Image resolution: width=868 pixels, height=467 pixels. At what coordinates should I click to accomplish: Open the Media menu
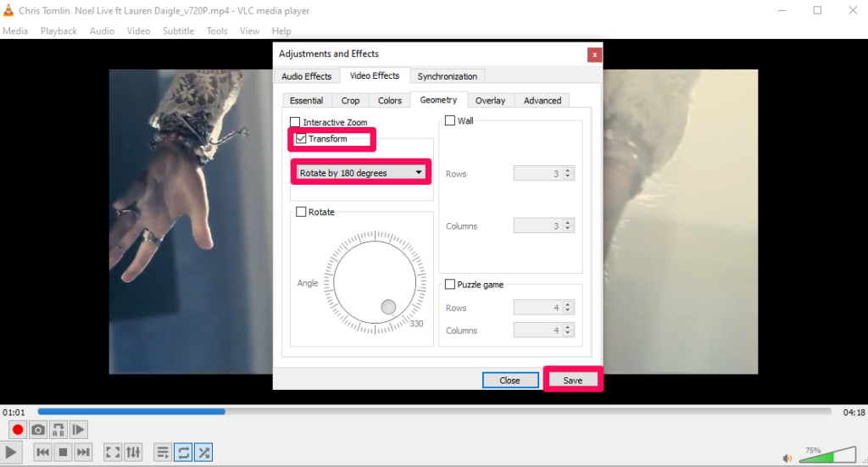coord(15,31)
